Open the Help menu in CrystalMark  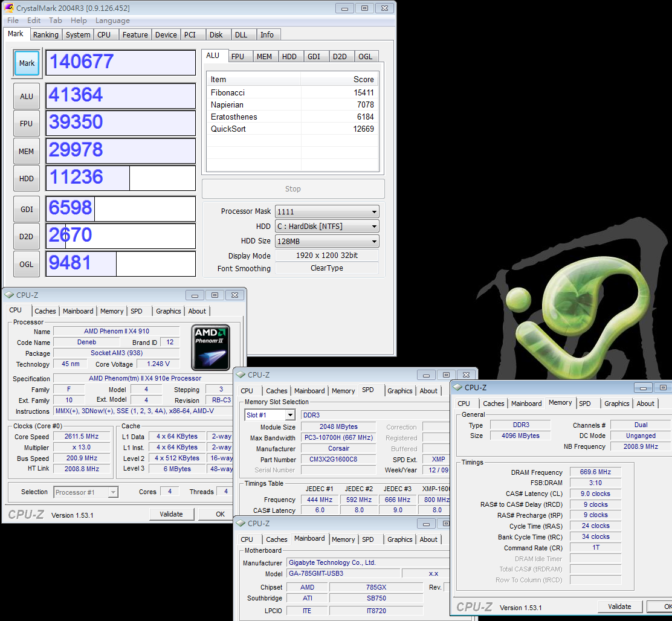79,21
